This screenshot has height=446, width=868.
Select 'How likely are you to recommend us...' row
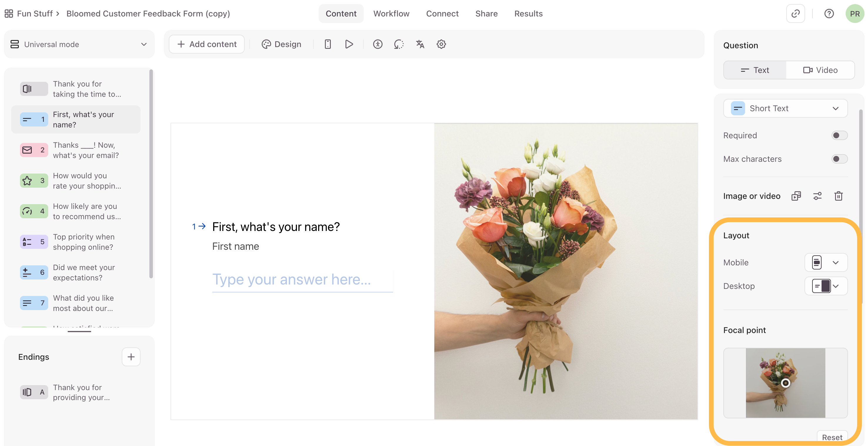(76, 211)
